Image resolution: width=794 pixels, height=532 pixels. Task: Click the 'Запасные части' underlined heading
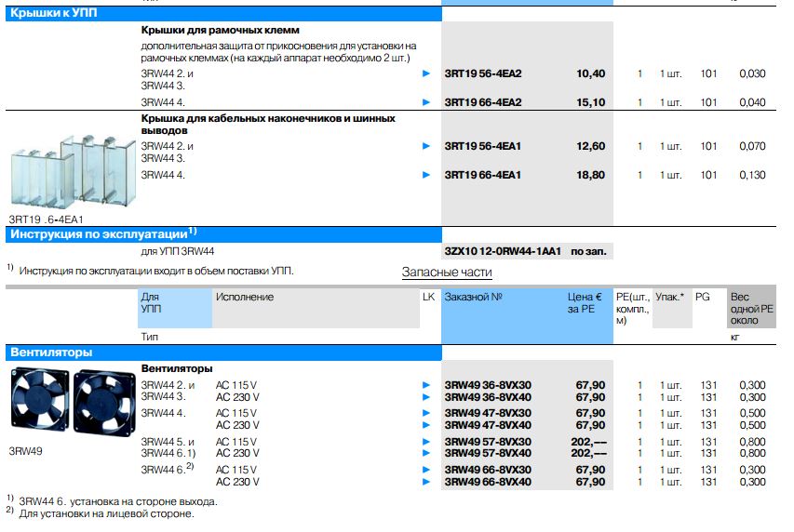447,273
